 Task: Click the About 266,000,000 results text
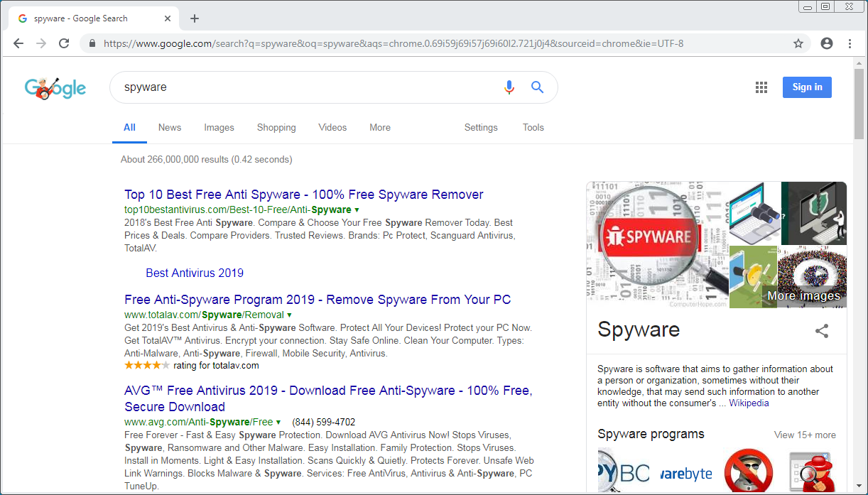206,160
